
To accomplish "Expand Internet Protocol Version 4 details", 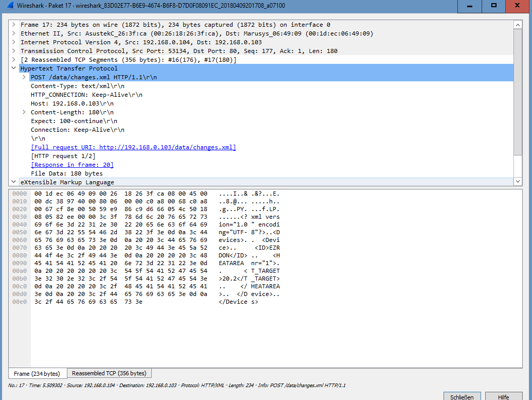I will [14, 42].
